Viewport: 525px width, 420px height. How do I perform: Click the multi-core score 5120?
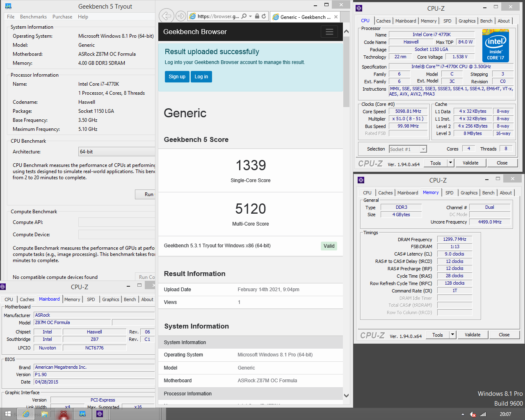(251, 209)
